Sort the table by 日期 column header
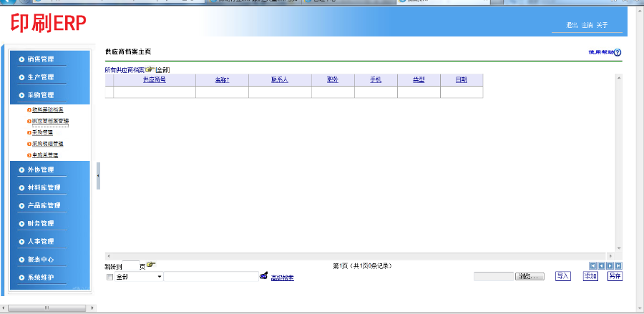Screen dimensions: 644x314 462,80
